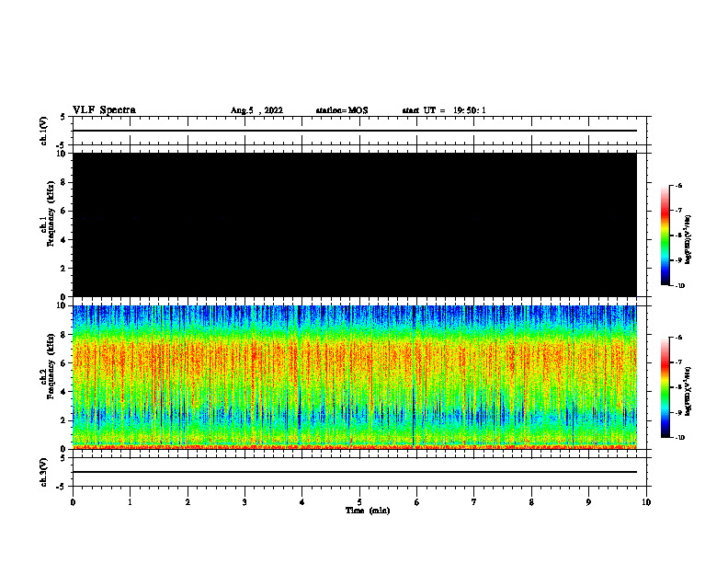Screen dimensions: 728x563
Task: Click the "VLF Spectra" plot title
Action: [x=104, y=110]
